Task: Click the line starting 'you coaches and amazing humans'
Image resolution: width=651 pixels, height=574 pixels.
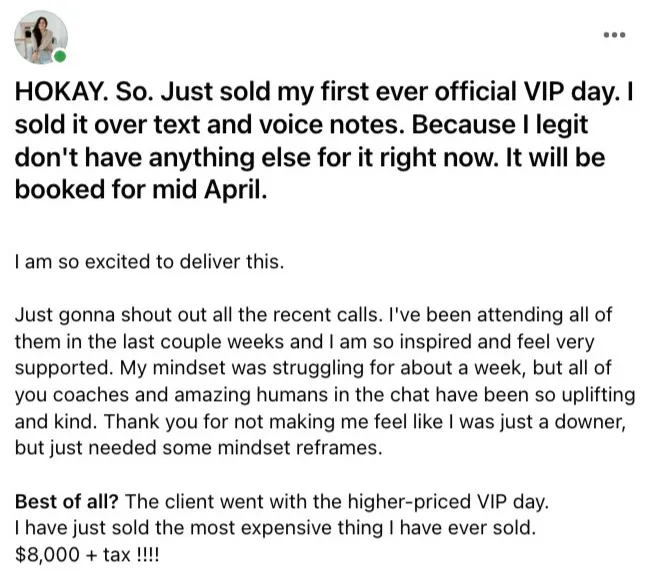Action: (325, 395)
